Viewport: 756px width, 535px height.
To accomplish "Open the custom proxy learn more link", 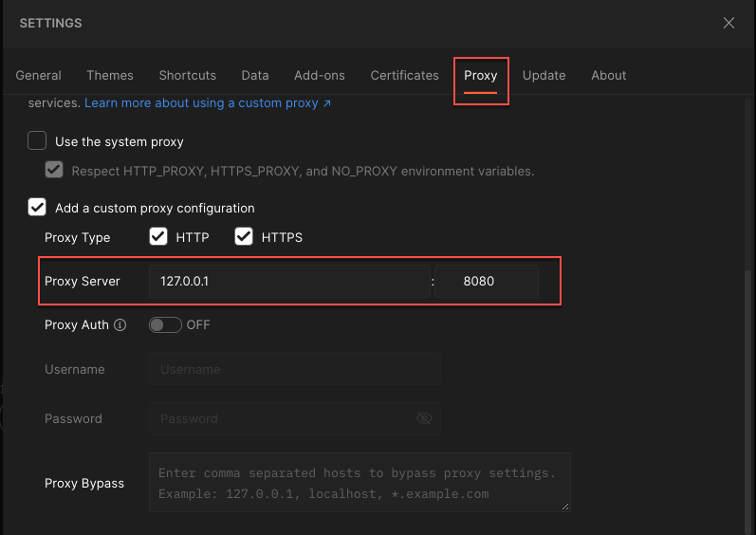I will [x=208, y=103].
